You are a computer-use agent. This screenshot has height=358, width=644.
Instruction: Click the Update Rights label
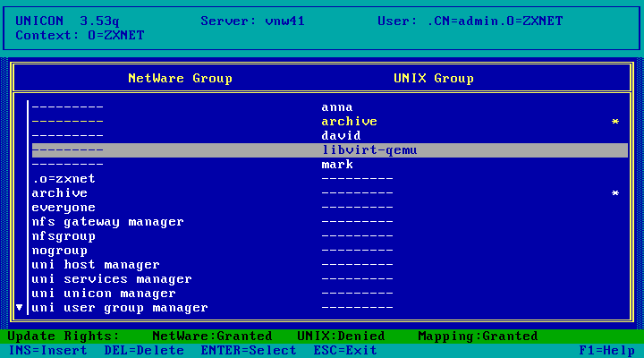coord(64,337)
